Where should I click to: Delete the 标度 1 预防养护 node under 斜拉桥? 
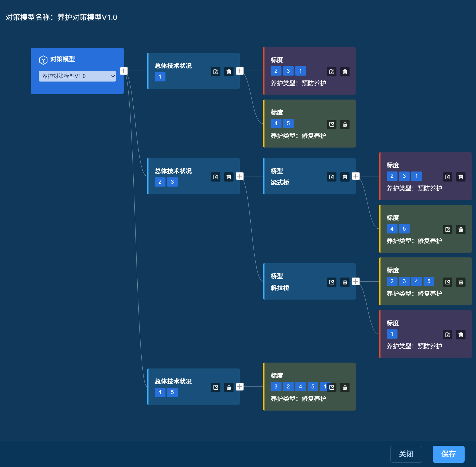point(461,335)
